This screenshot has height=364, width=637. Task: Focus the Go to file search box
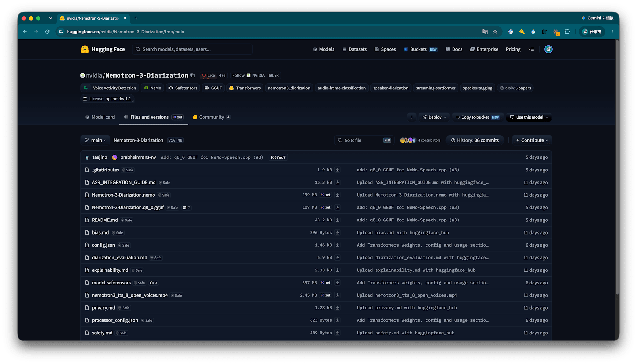pyautogui.click(x=364, y=140)
